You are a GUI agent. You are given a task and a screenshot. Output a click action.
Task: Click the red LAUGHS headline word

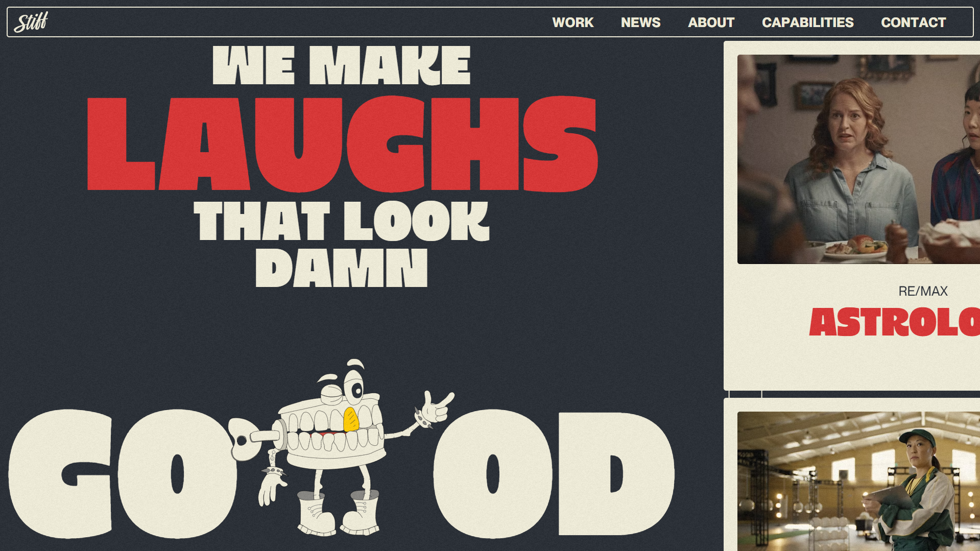click(342, 145)
